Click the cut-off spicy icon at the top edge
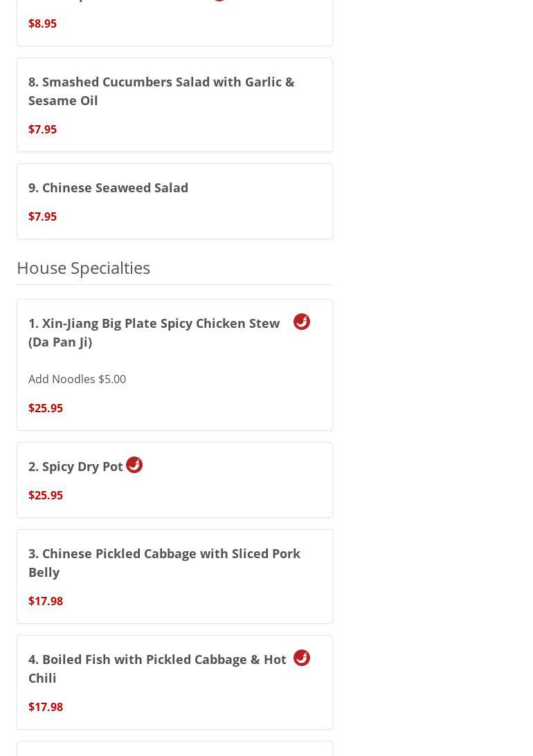The image size is (533, 756). click(219, 1)
